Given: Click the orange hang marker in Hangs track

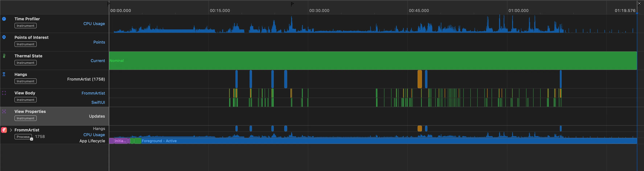Looking at the screenshot, I should [x=420, y=79].
